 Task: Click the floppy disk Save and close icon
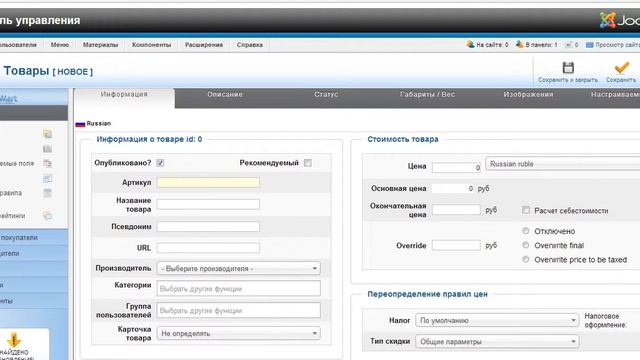568,67
